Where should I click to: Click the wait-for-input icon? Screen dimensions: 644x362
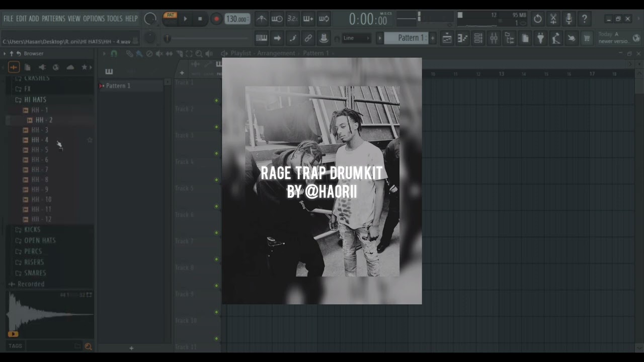pyautogui.click(x=277, y=19)
